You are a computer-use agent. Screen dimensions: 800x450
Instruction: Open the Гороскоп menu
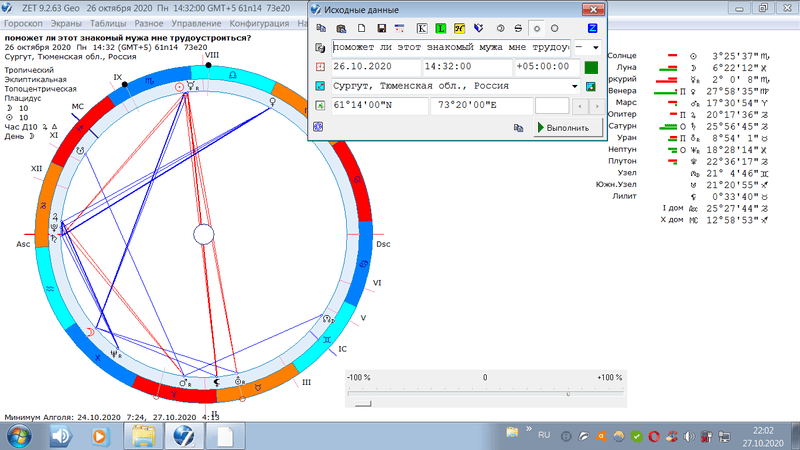24,21
